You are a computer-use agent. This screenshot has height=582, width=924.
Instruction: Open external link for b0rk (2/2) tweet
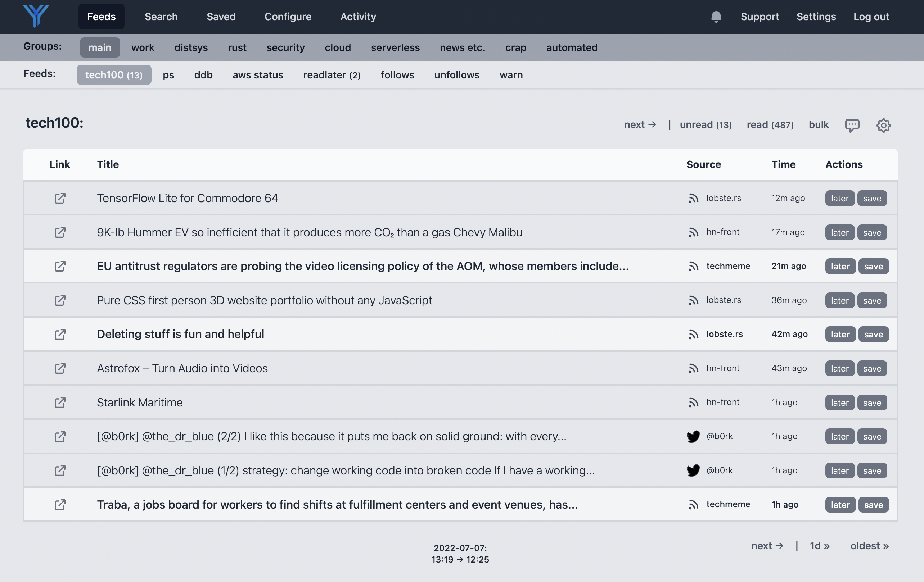tap(60, 436)
